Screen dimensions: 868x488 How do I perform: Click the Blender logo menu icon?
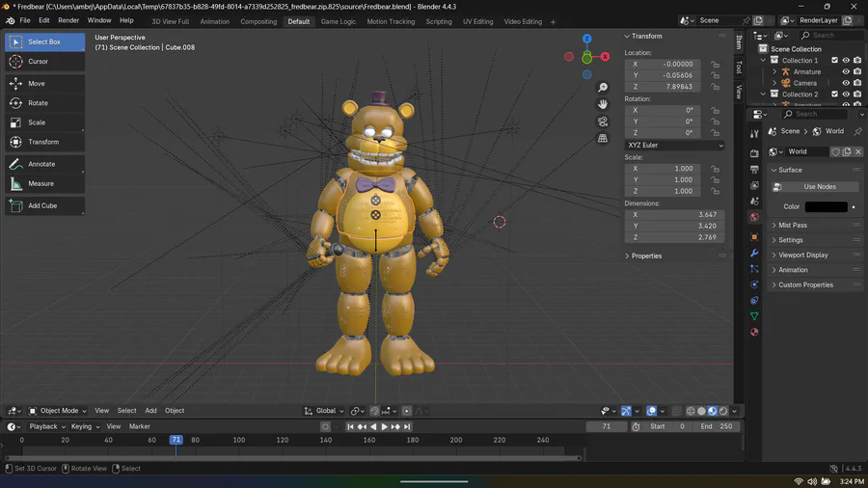coord(10,20)
